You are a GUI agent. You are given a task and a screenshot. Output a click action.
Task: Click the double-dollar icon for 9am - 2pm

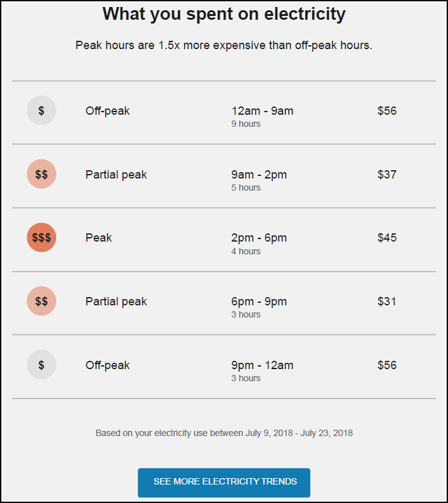click(x=41, y=174)
